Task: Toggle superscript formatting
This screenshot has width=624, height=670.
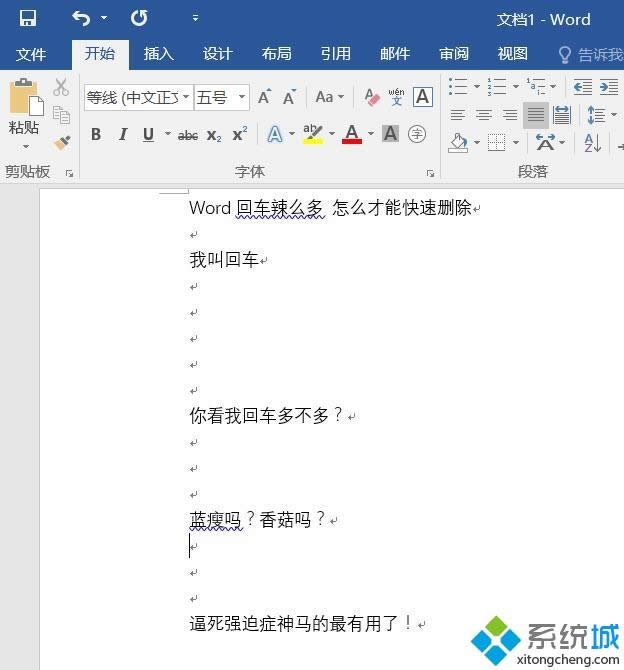Action: [x=240, y=134]
